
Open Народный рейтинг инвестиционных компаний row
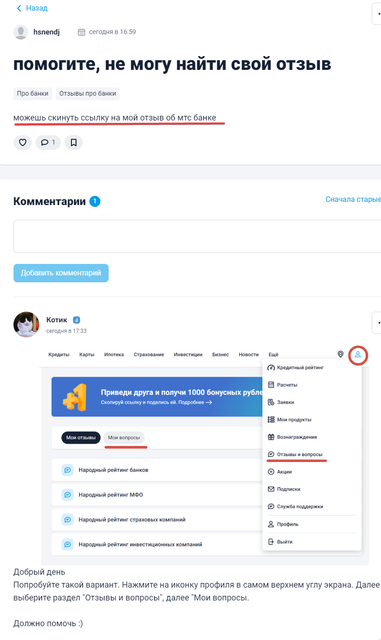pyautogui.click(x=157, y=544)
